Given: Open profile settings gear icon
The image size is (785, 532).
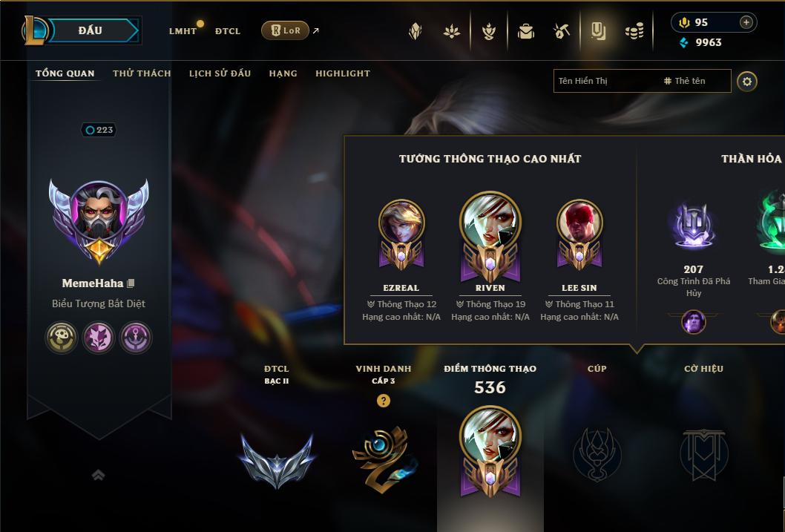Looking at the screenshot, I should click(x=747, y=81).
